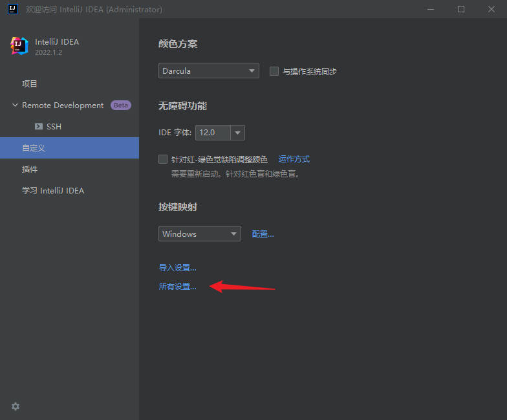Select Remote Development in sidebar
507x420 pixels.
coord(63,105)
